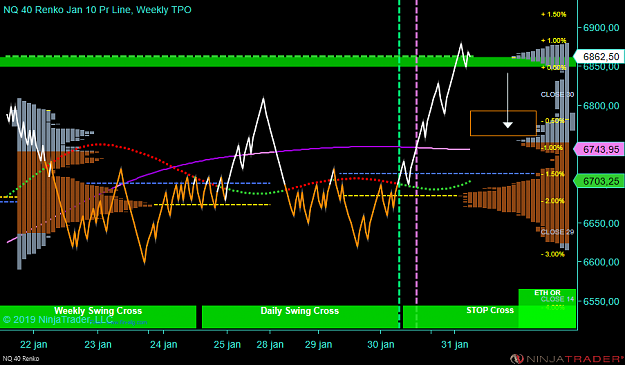Image resolution: width=625 pixels, height=365 pixels.
Task: Click the 6650,00 price axis label
Action: [601, 223]
